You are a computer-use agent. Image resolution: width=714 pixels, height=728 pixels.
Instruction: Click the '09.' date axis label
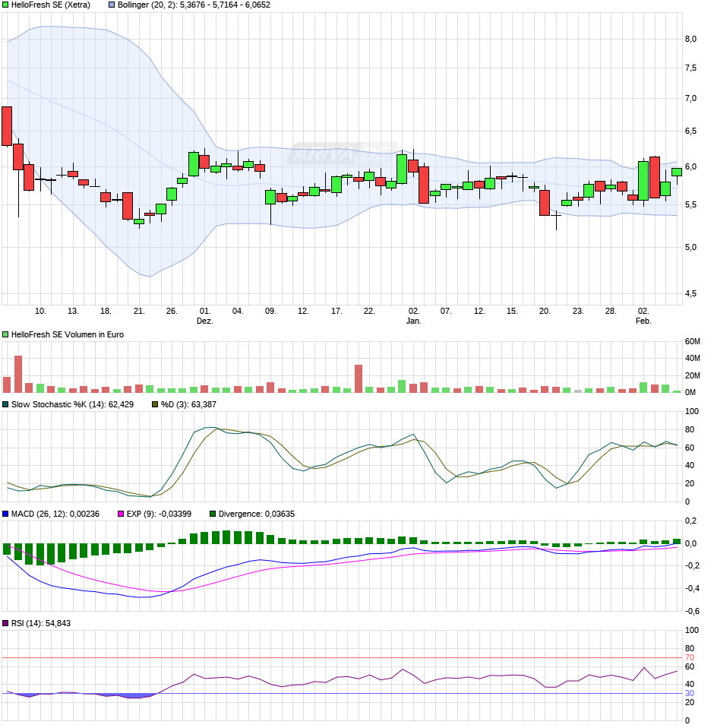(270, 311)
